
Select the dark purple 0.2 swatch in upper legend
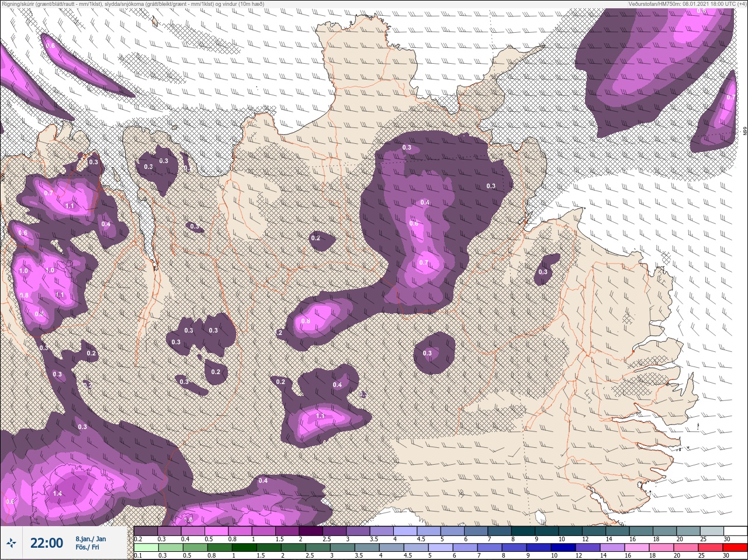coord(146,531)
